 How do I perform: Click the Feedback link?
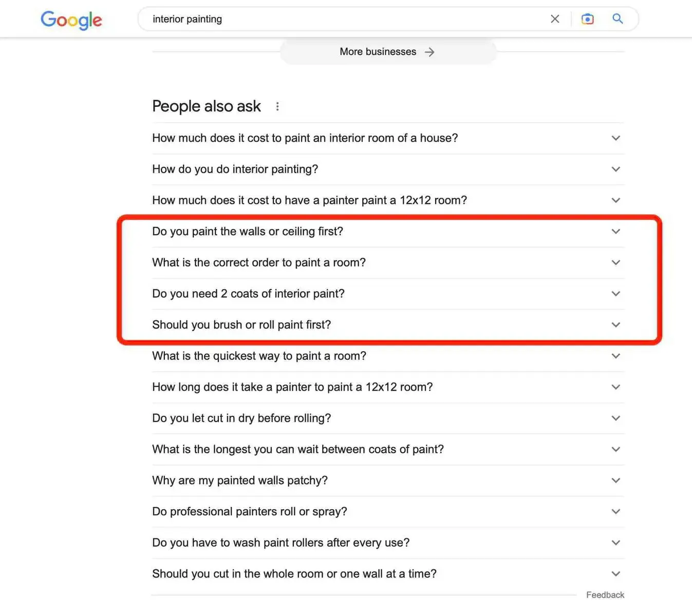pyautogui.click(x=605, y=594)
